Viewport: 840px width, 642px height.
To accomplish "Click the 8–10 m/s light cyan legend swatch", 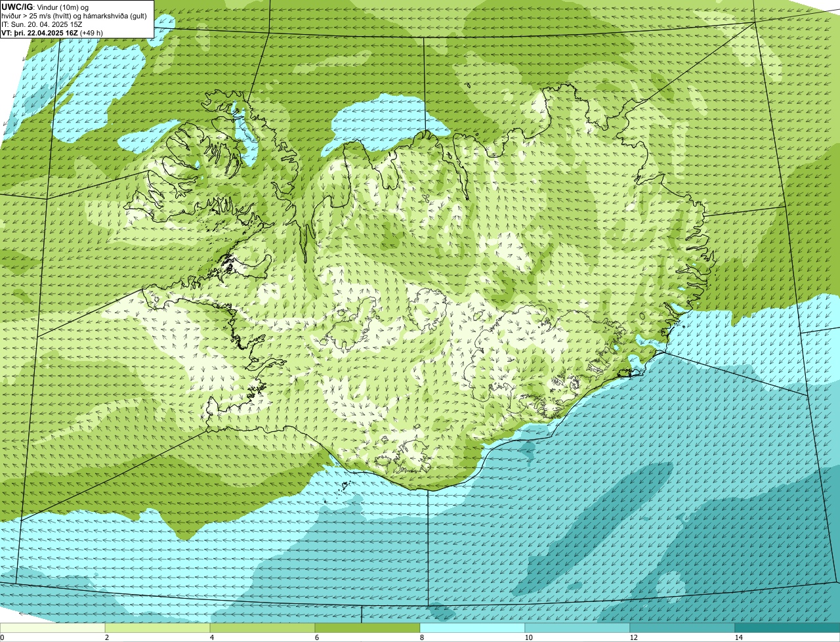I will tap(472, 628).
